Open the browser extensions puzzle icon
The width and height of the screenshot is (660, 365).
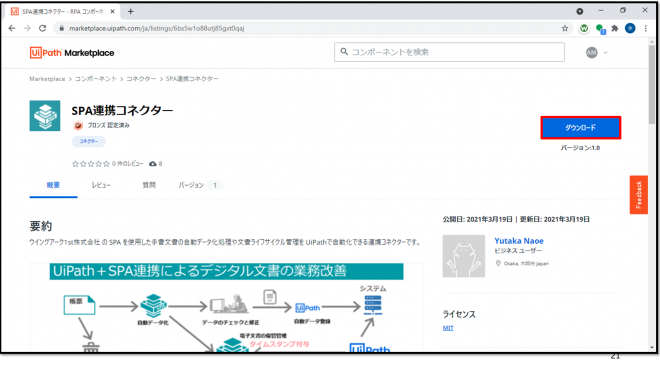click(x=615, y=28)
